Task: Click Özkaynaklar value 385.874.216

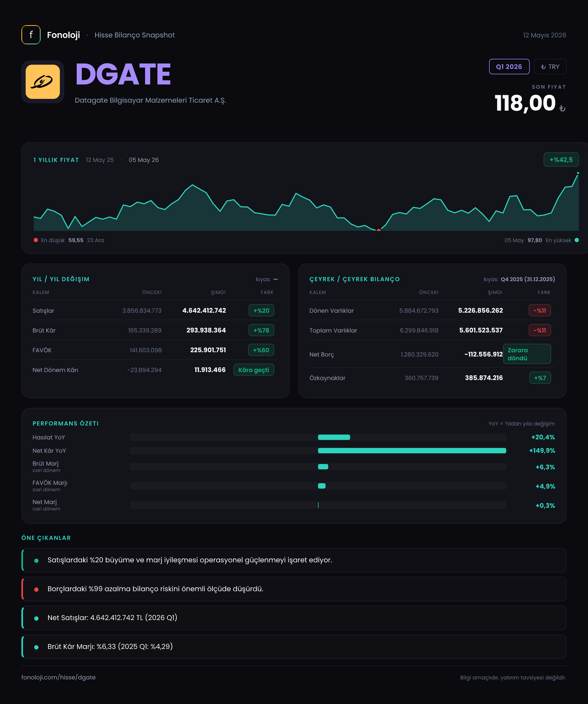Action: click(484, 378)
